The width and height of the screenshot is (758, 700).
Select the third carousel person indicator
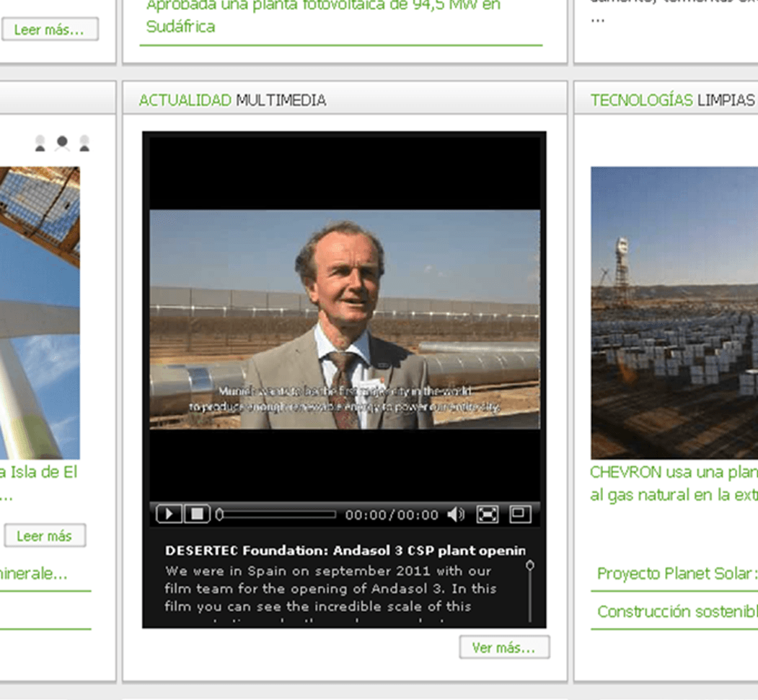(84, 143)
